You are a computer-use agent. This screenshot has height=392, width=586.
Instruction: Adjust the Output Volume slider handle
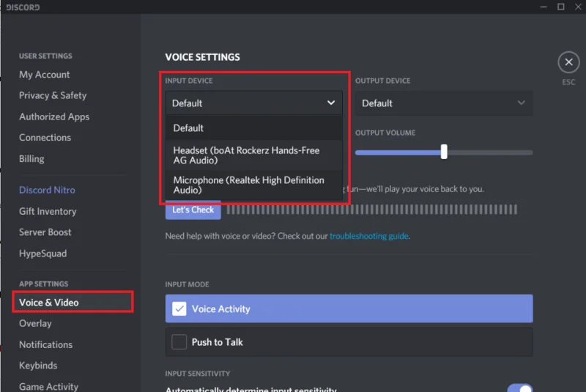click(444, 152)
